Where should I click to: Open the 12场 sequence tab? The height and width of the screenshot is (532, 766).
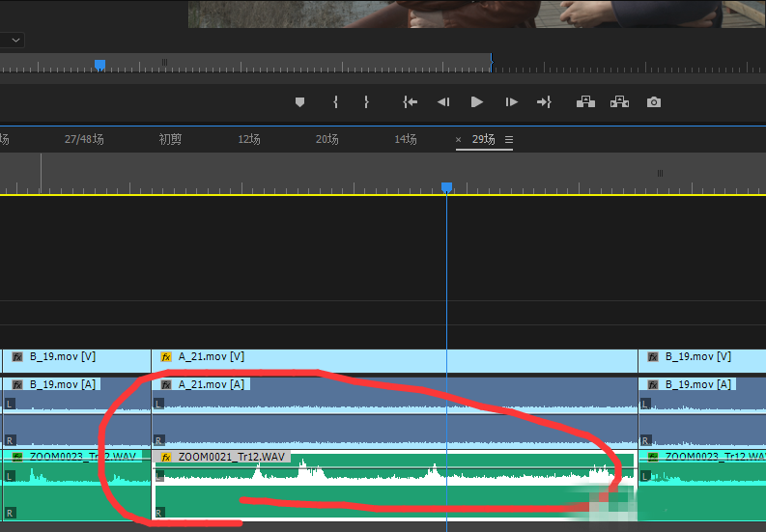click(x=249, y=139)
